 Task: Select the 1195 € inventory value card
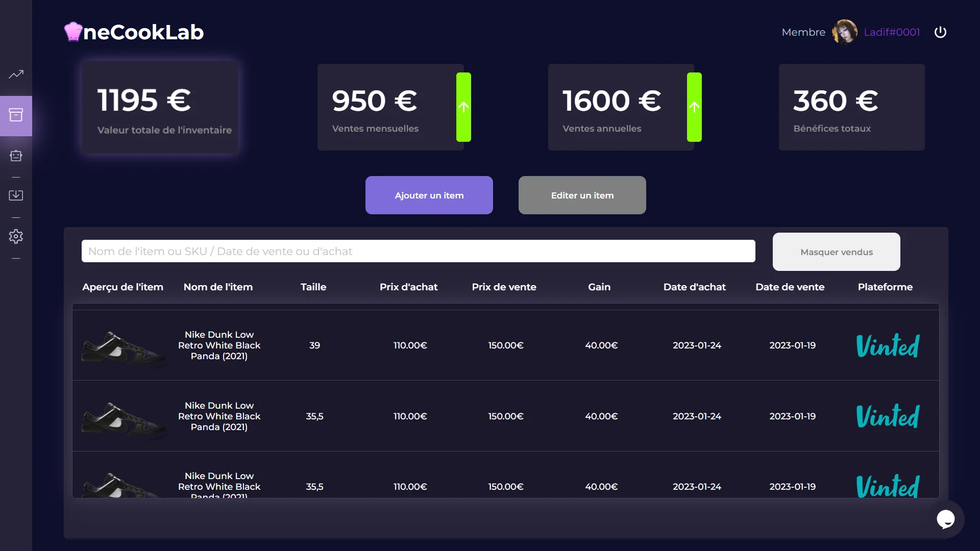click(160, 107)
